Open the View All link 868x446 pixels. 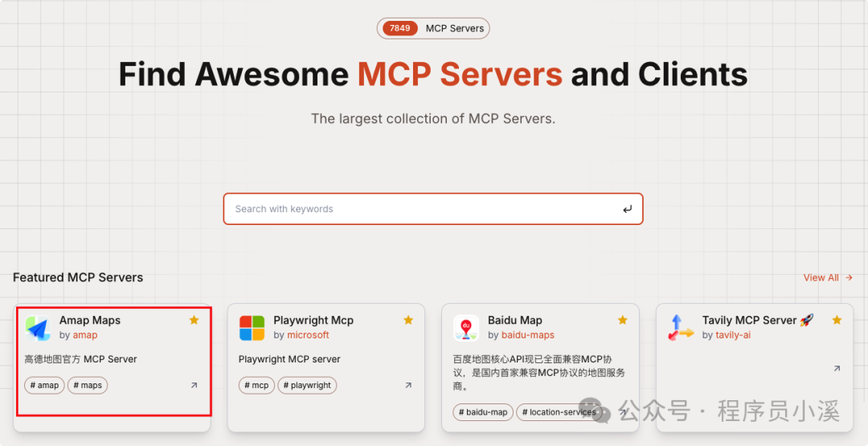[828, 278]
